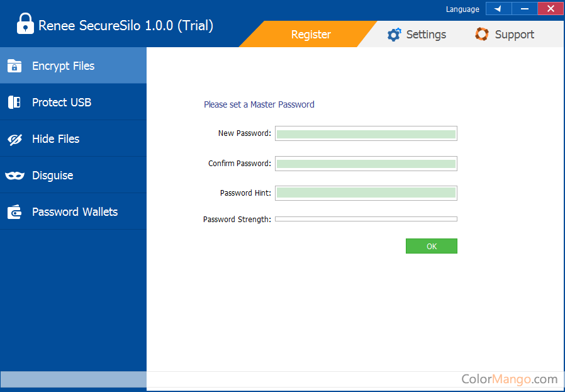
Task: Open the Language arrow button
Action: point(499,9)
